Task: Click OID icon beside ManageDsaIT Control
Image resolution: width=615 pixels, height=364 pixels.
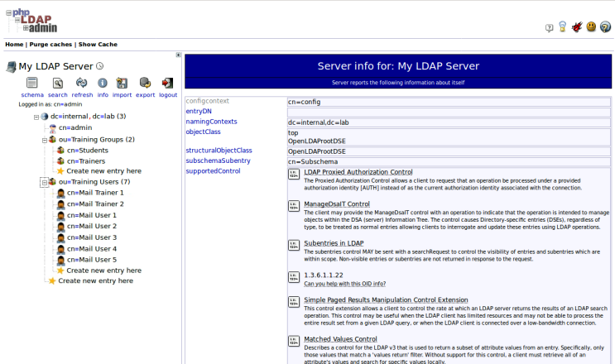Action: (x=294, y=206)
